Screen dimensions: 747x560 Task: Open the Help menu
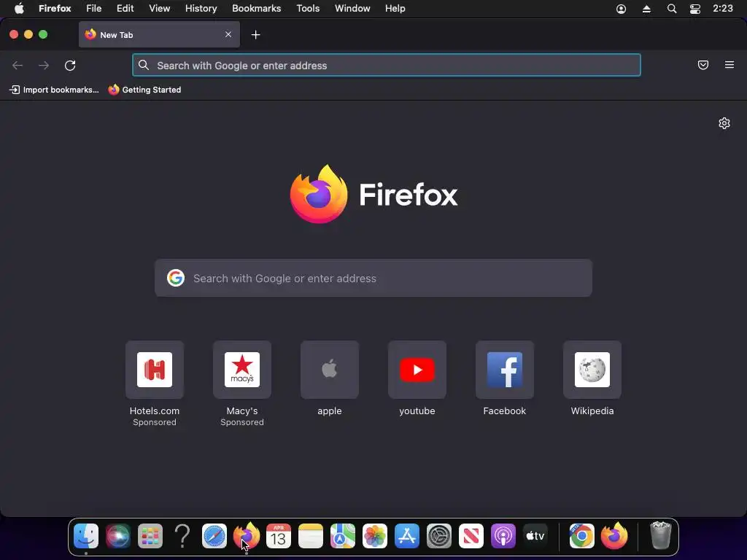pos(395,9)
